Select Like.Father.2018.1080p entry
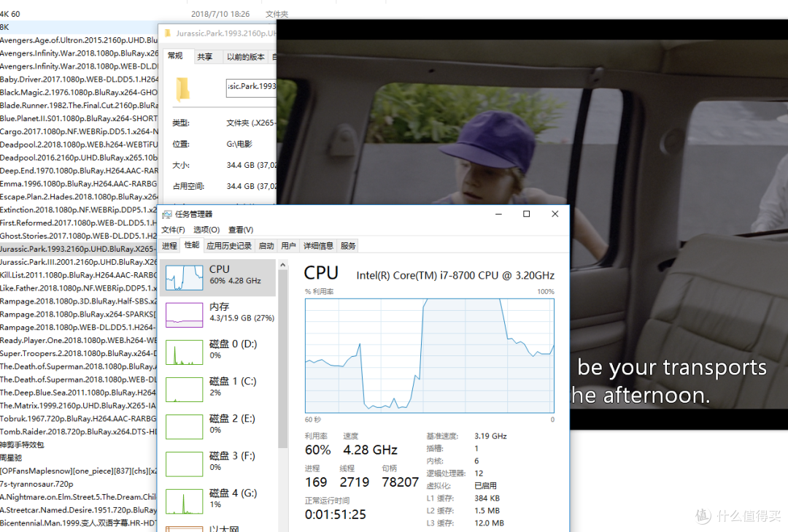This screenshot has width=788, height=532. (79, 289)
